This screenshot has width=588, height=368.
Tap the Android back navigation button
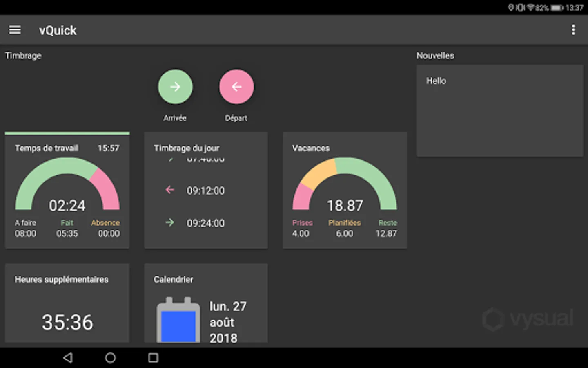(68, 358)
